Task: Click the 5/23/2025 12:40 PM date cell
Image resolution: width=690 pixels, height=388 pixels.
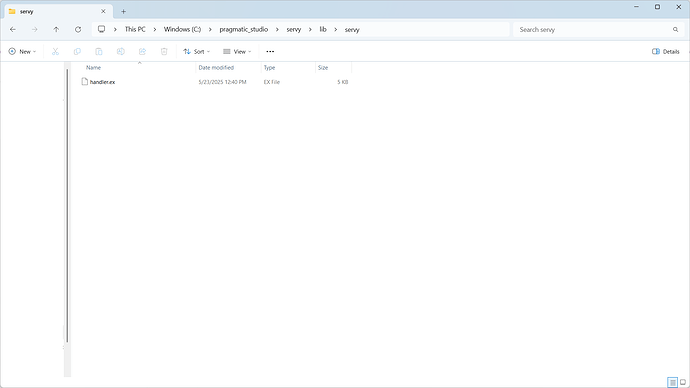Action: (x=222, y=82)
